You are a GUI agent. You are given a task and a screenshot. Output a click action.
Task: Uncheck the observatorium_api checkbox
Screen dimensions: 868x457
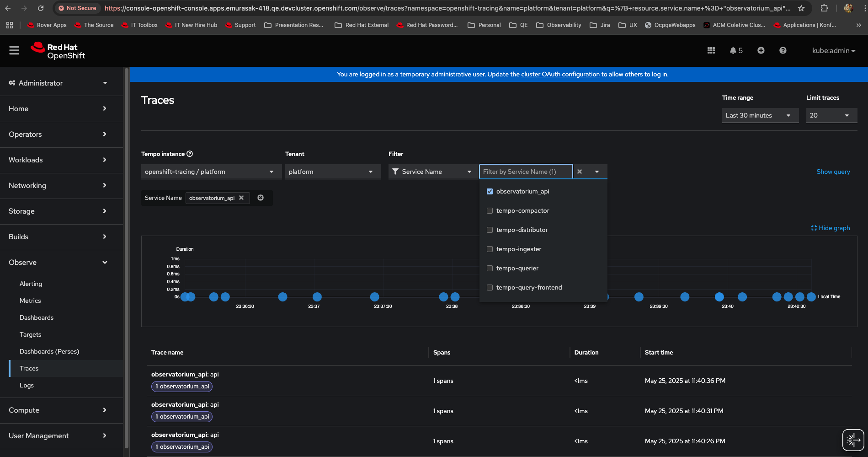point(490,191)
